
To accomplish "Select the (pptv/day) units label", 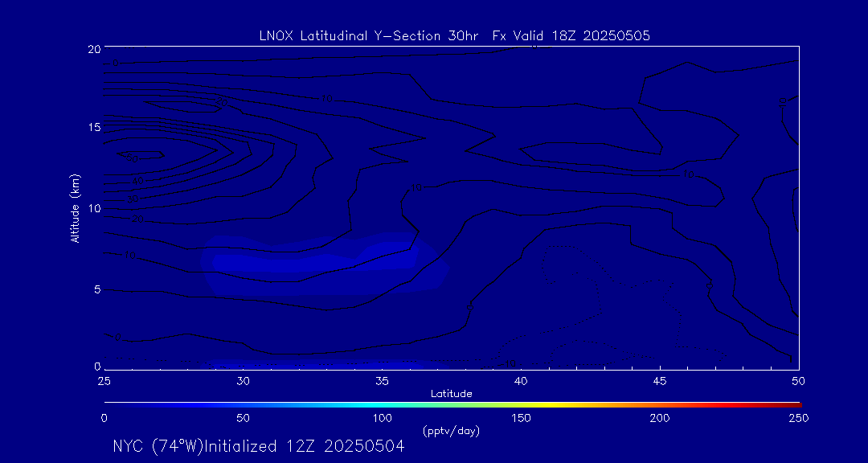I will pos(451,431).
